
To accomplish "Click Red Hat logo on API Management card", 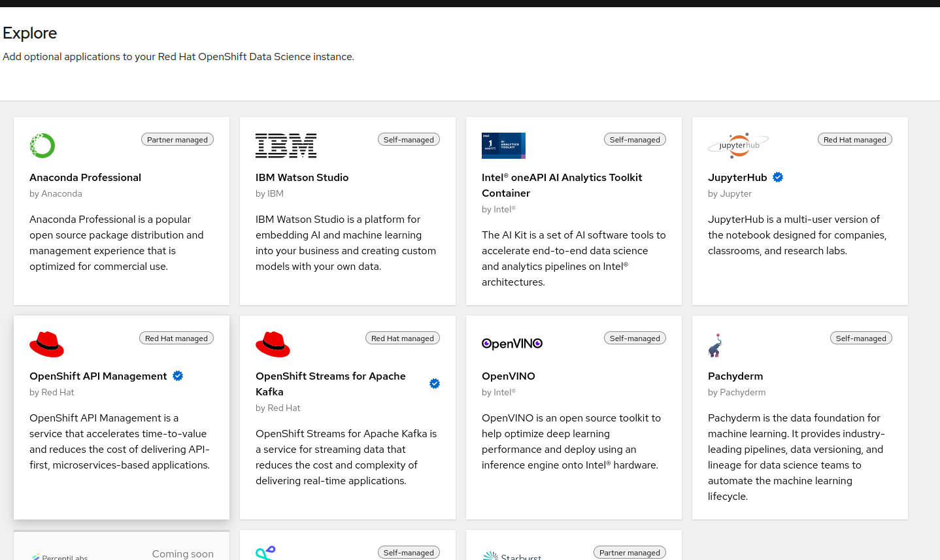I will (x=46, y=344).
